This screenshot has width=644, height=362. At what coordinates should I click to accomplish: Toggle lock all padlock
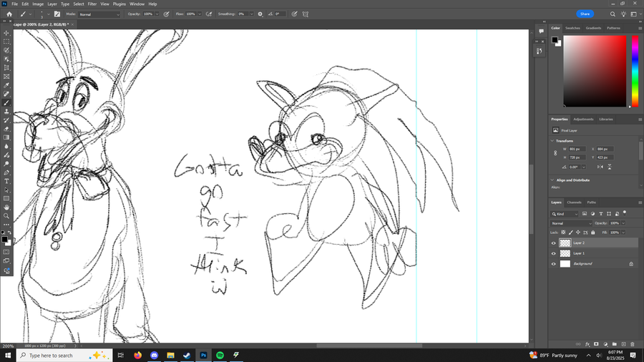click(592, 233)
